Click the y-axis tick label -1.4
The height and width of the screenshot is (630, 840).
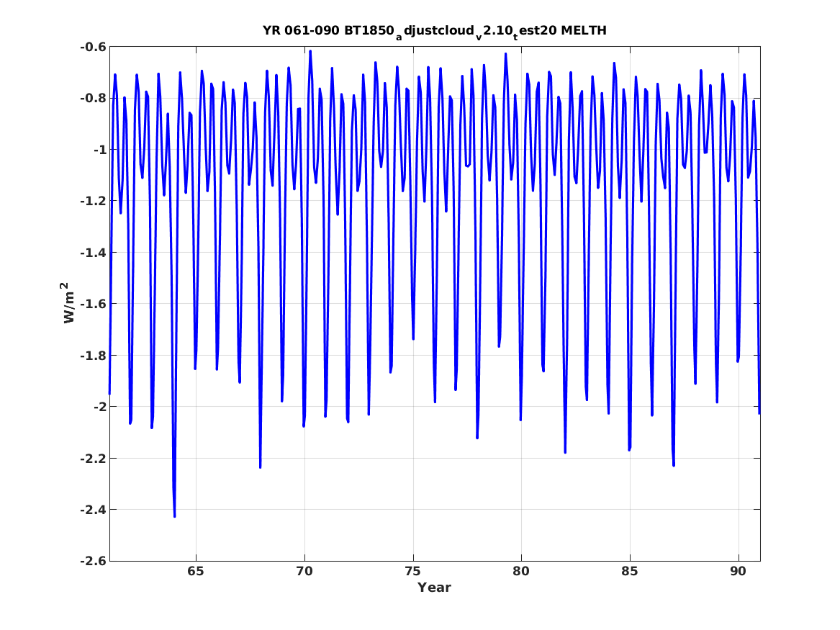tap(93, 252)
